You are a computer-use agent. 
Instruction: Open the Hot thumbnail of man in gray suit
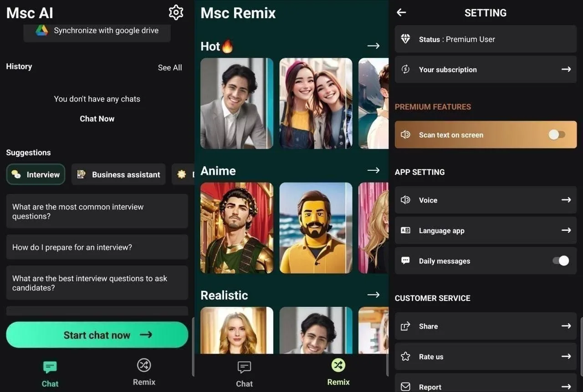click(x=237, y=103)
